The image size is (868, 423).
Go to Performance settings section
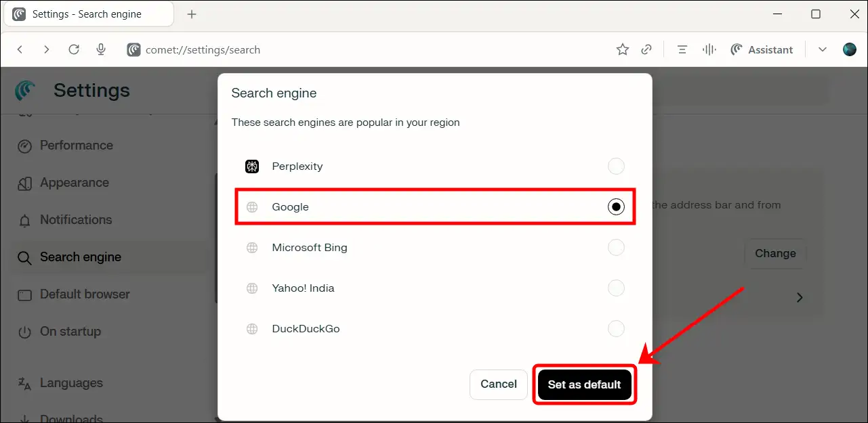(76, 146)
